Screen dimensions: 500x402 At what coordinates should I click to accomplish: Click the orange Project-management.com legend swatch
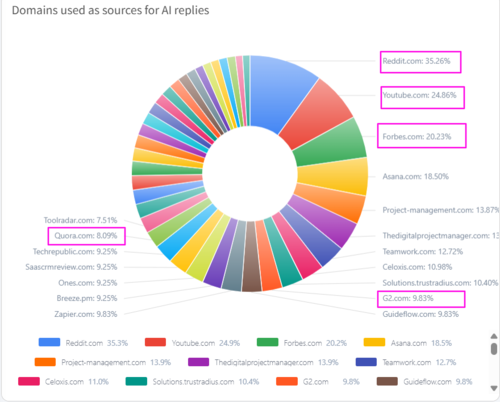(x=45, y=362)
